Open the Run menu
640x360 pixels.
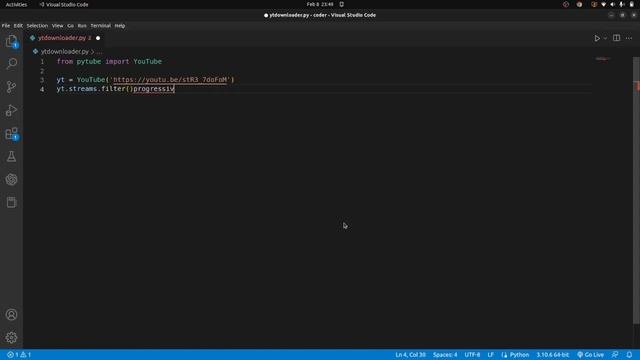82,26
